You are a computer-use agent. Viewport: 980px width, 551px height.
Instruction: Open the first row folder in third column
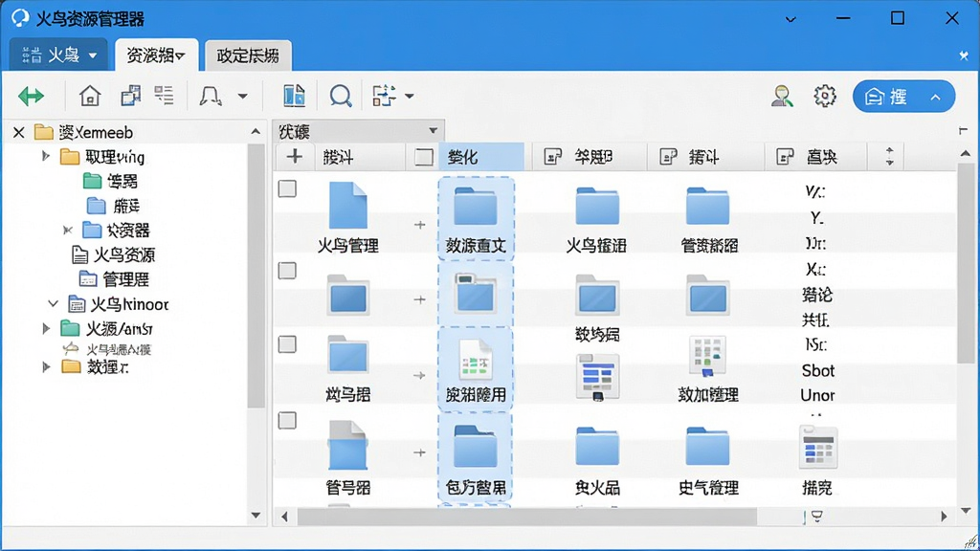pyautogui.click(x=597, y=206)
